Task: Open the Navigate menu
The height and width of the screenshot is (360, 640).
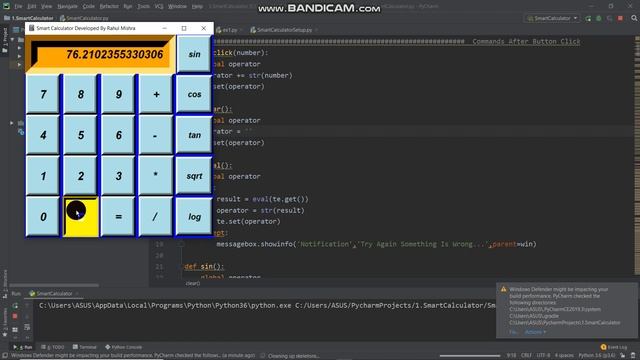Action: point(67,6)
